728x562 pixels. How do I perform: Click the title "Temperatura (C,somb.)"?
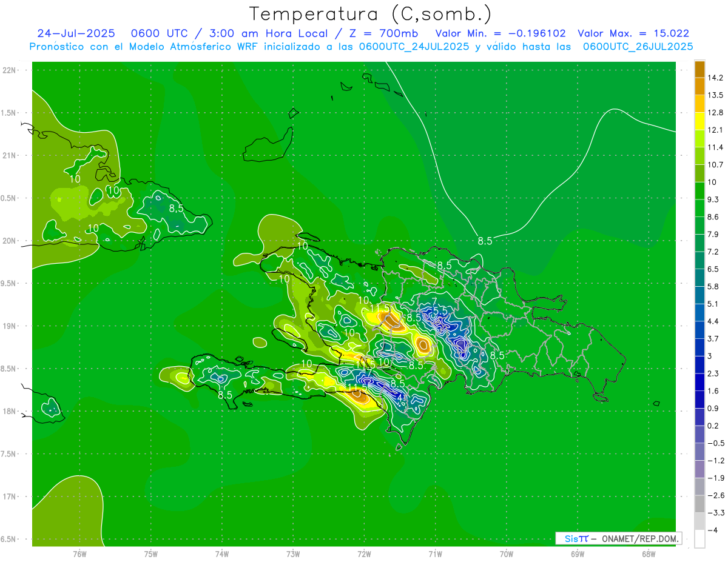tap(370, 13)
